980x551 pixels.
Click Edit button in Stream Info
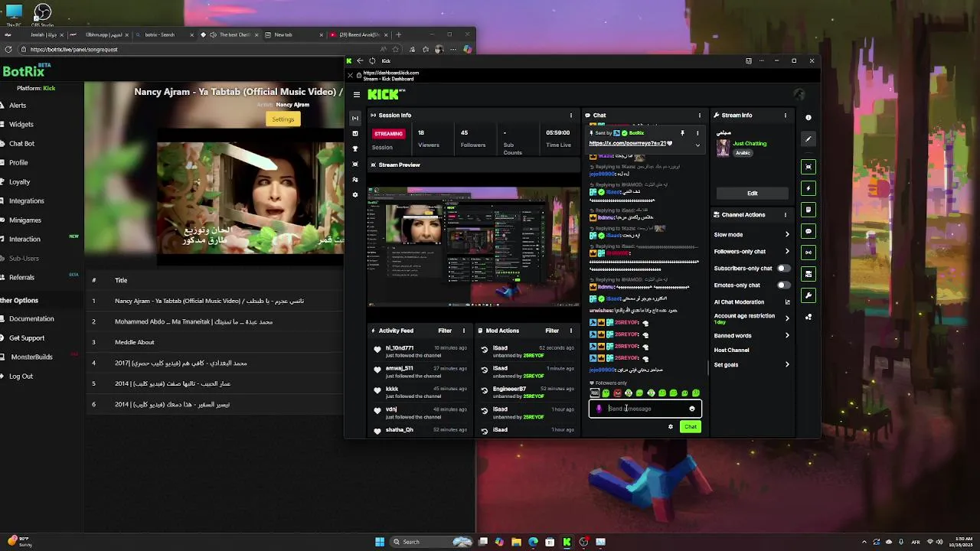pyautogui.click(x=753, y=194)
